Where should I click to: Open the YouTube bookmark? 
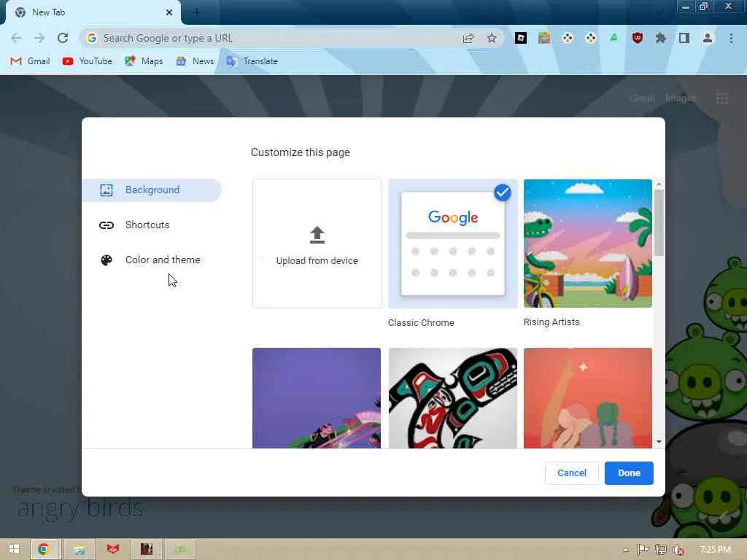tap(88, 61)
